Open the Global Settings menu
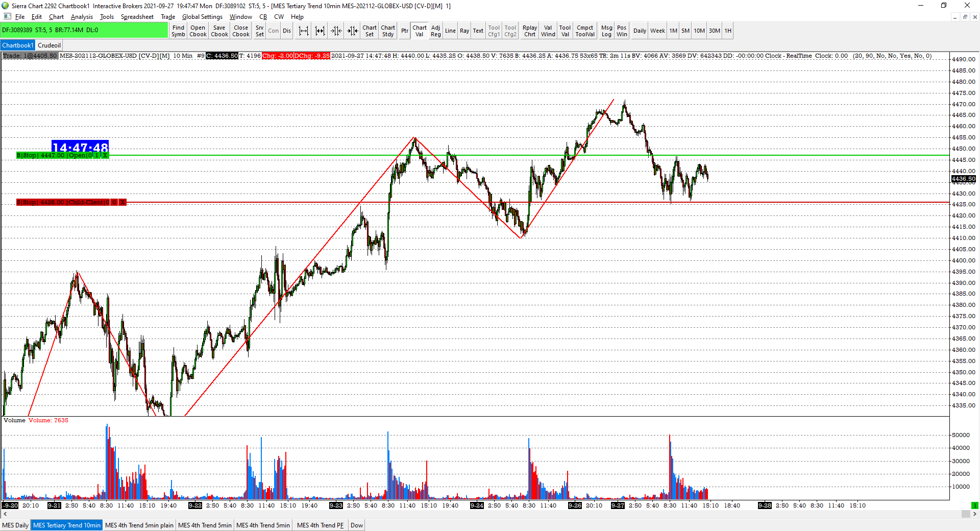Screen dimensions: 980x531 [202, 17]
